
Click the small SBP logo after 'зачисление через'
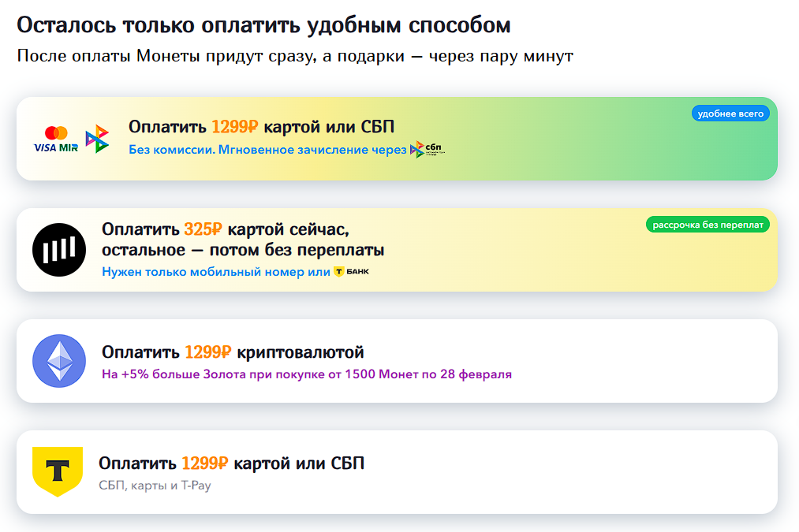[x=428, y=149]
